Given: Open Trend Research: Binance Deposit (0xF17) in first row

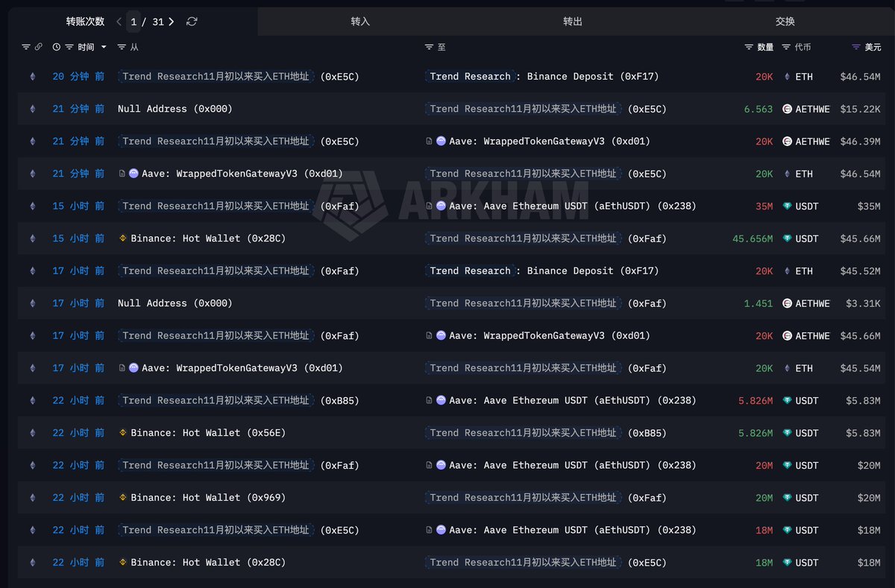Looking at the screenshot, I should click(x=544, y=77).
